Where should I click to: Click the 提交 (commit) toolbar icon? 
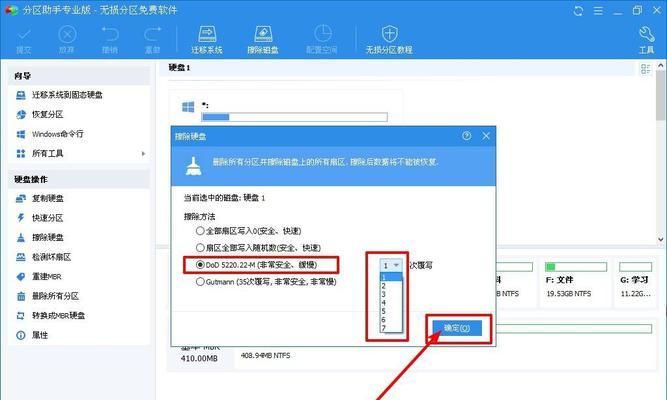point(24,40)
